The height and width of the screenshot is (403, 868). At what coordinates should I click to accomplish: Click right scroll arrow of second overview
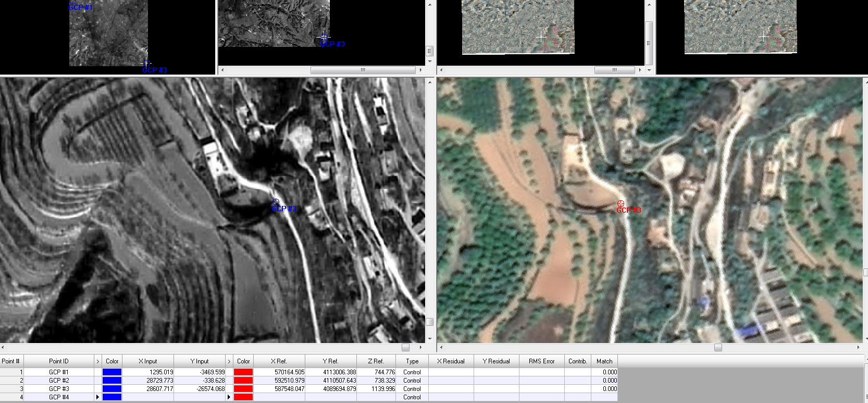point(420,70)
